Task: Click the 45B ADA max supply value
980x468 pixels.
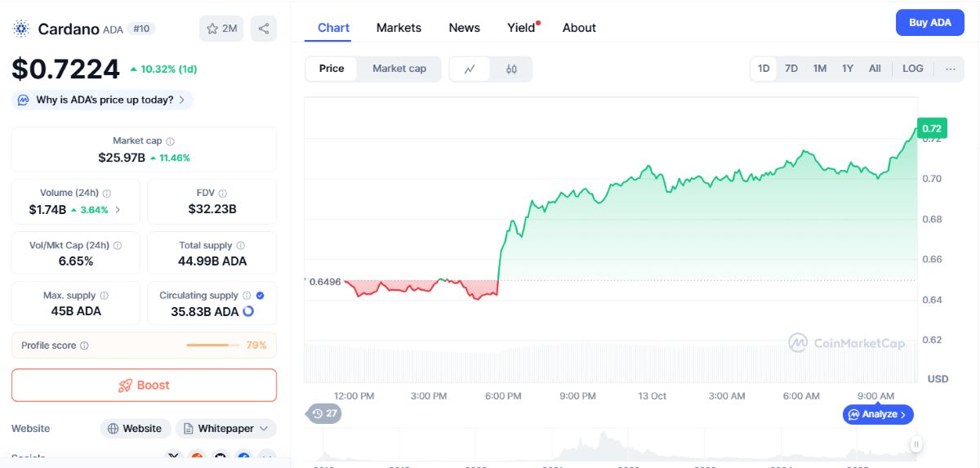Action: pos(76,311)
